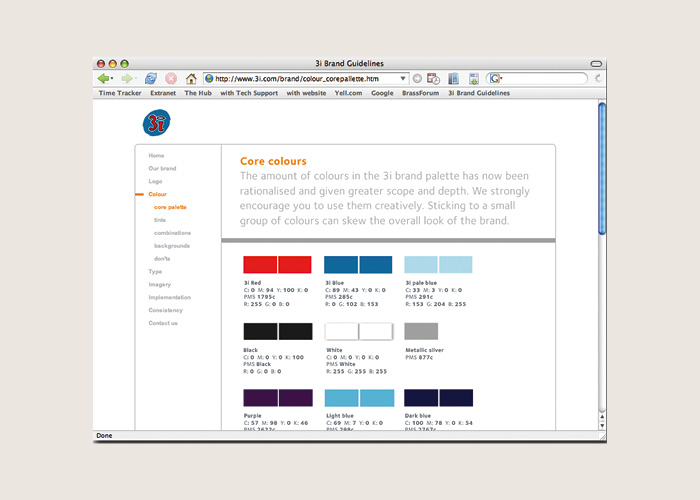Viewport: 700px width, 500px height.
Task: Click the blue vertical scrollbar thumb
Action: [x=602, y=168]
